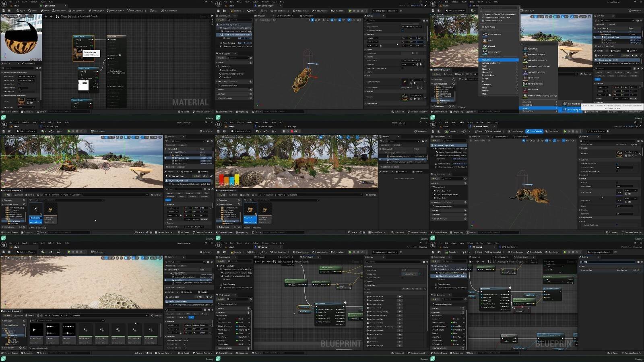
Task: Open content browser Settings in the Animations frame
Action: tap(156, 195)
